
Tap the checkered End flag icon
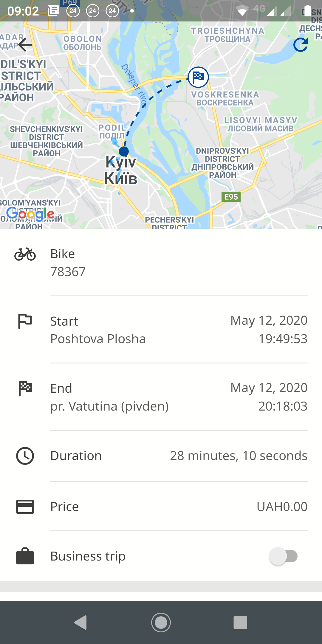pyautogui.click(x=25, y=388)
